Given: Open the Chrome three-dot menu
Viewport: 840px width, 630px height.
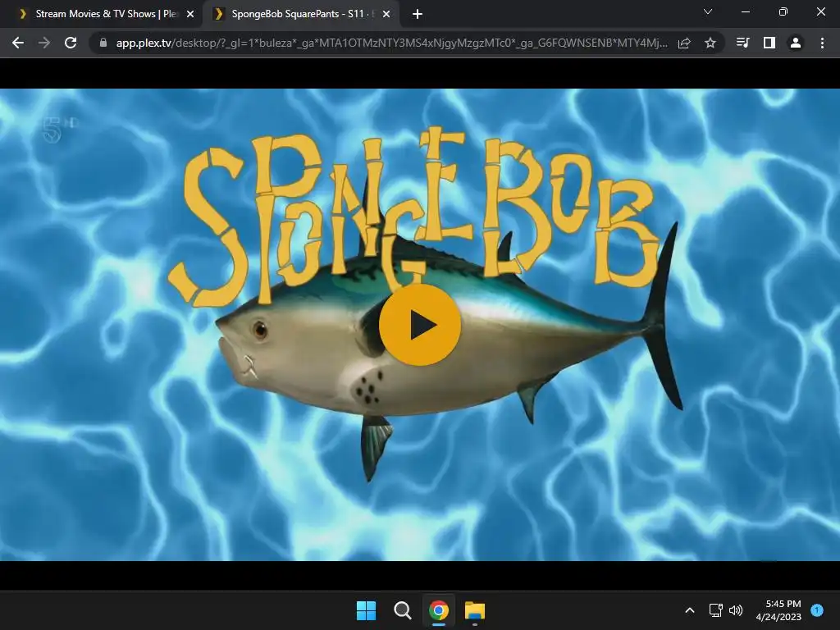Looking at the screenshot, I should point(822,43).
